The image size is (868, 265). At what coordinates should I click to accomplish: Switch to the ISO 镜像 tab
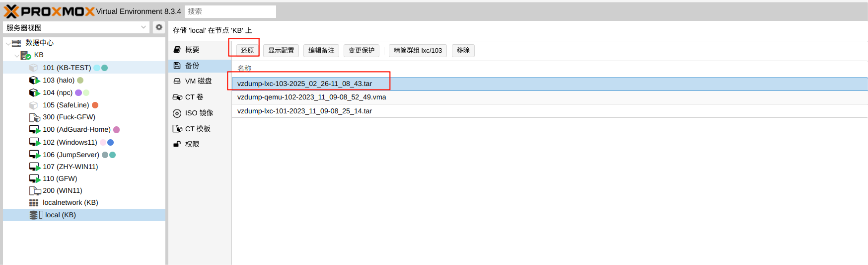click(199, 113)
